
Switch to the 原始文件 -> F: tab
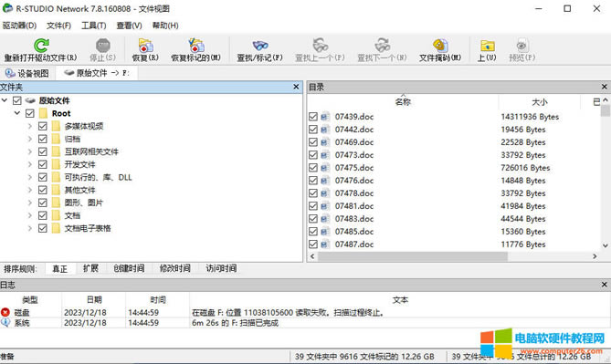pyautogui.click(x=97, y=73)
